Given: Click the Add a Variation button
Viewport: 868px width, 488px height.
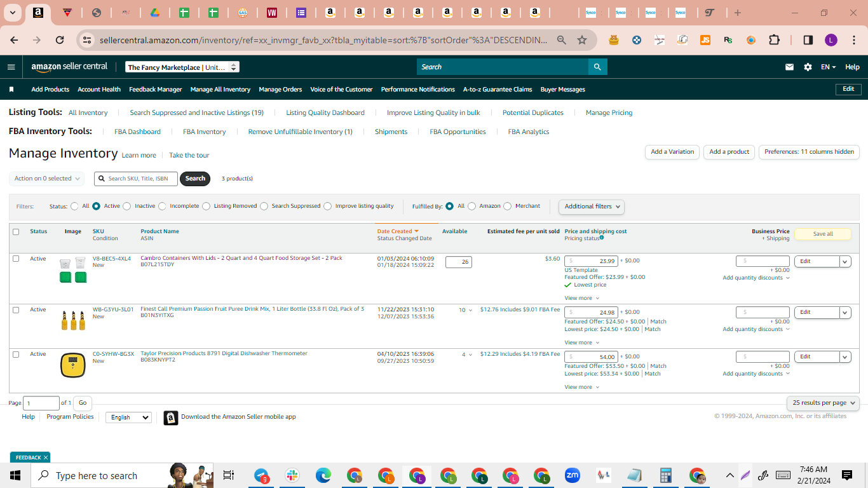Looking at the screenshot, I should 672,152.
